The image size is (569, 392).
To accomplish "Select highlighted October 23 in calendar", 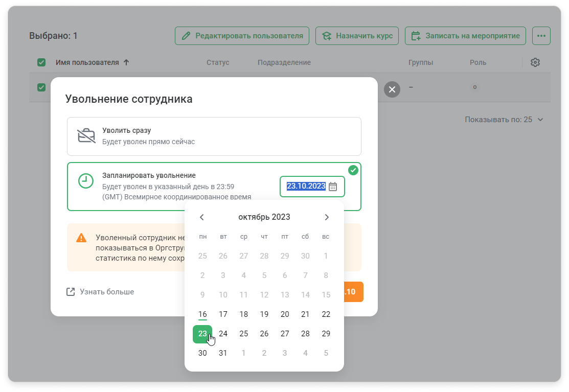I will click(x=202, y=334).
